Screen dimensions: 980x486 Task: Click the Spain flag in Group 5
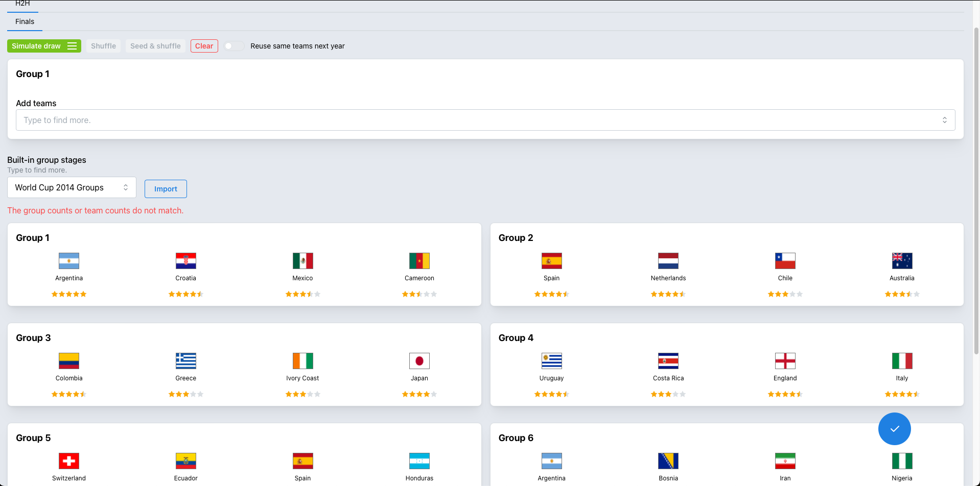pyautogui.click(x=302, y=461)
